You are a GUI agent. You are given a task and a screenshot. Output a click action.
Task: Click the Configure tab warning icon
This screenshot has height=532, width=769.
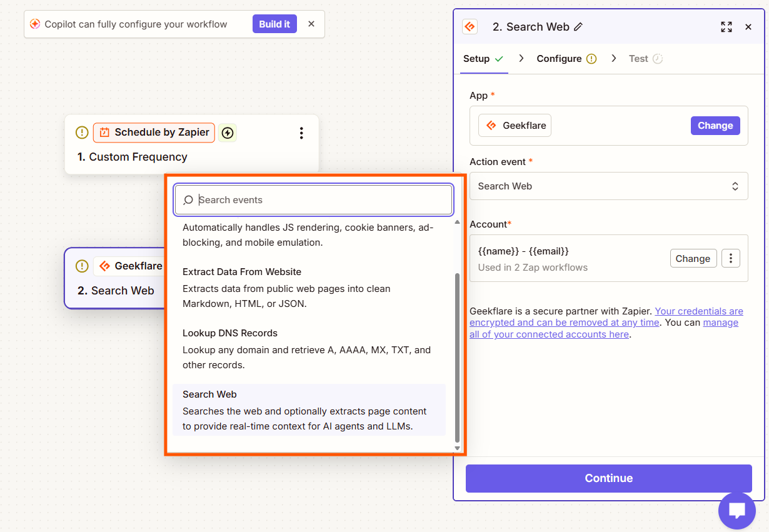[591, 59]
